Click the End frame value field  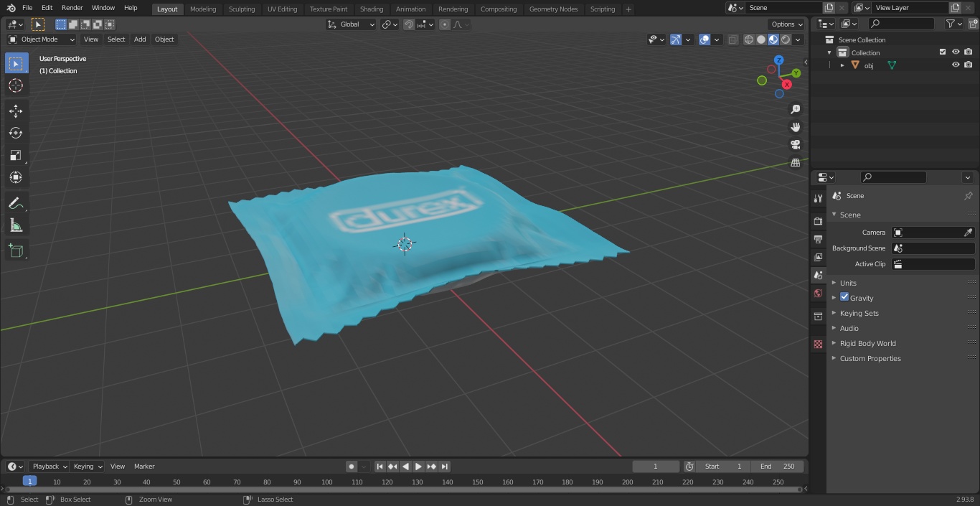[778, 467]
